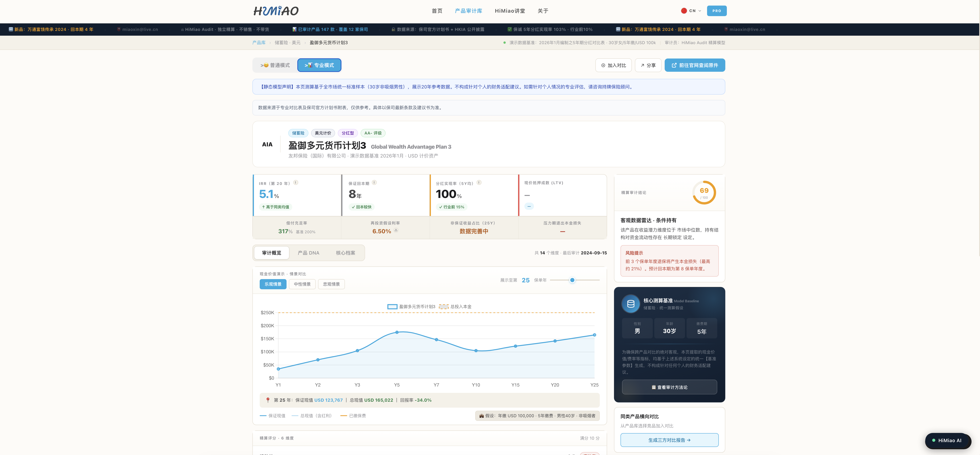980x455 pixels.
Task: Click the 回本较快 badge
Action: click(x=361, y=207)
